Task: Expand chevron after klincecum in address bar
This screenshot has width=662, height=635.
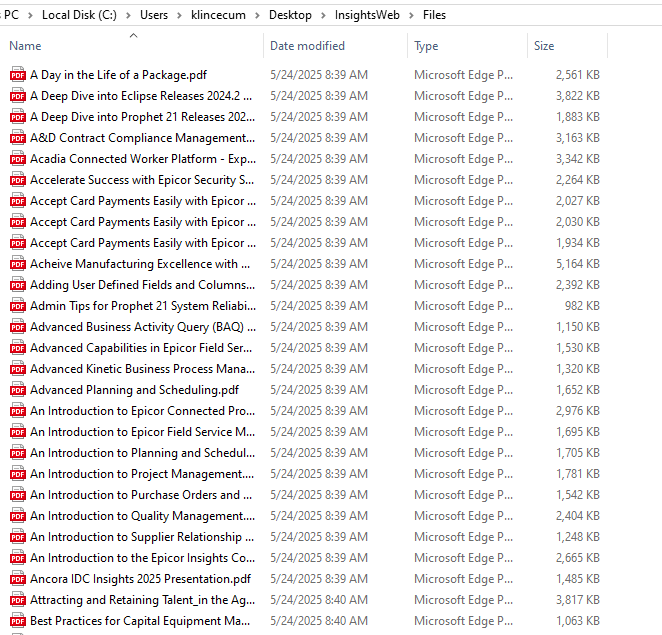Action: point(257,16)
